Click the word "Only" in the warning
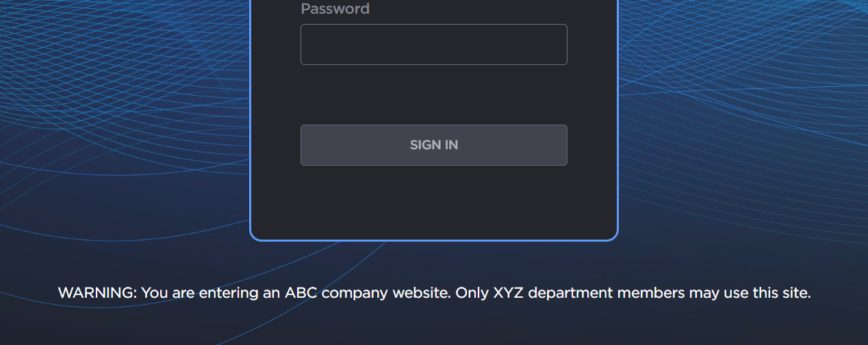This screenshot has height=345, width=868. tap(472, 293)
